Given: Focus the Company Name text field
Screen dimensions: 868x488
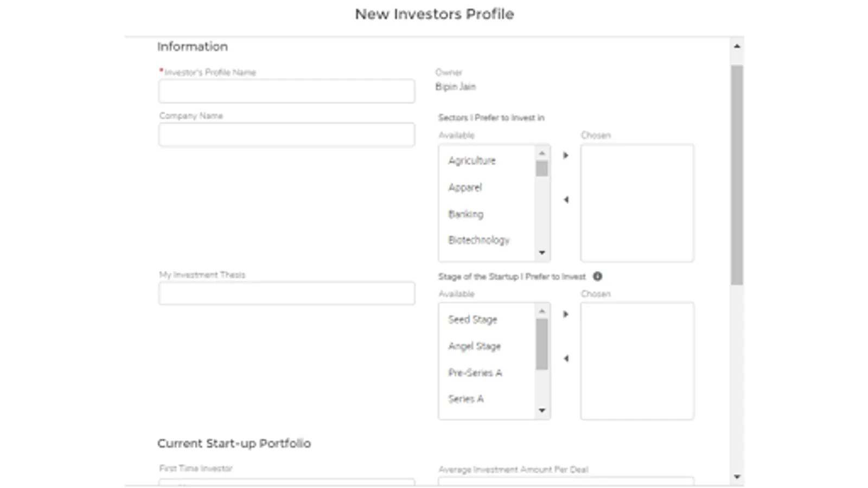Looking at the screenshot, I should 286,134.
